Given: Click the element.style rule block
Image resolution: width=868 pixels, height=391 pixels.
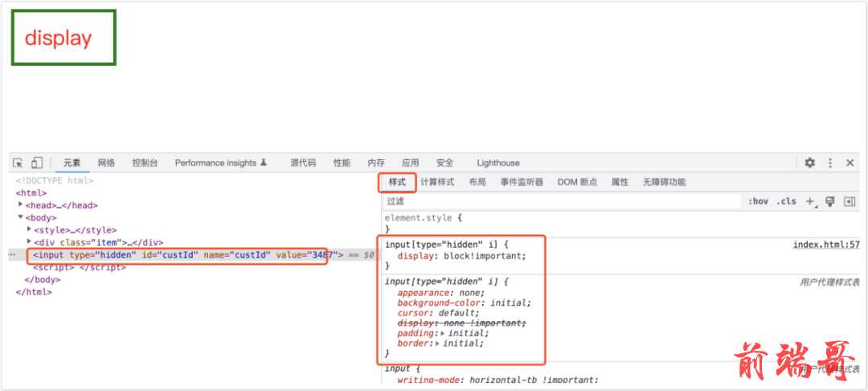Looking at the screenshot, I should pos(424,223).
